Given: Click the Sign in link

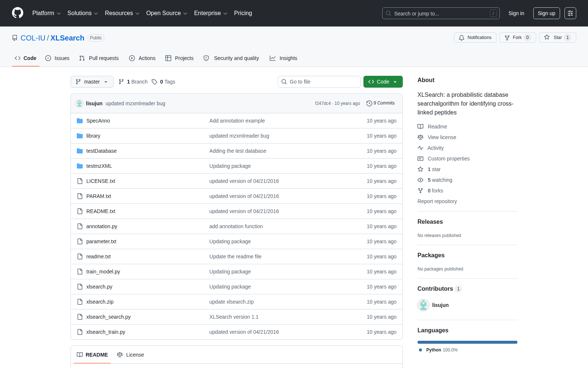Looking at the screenshot, I should point(516,13).
